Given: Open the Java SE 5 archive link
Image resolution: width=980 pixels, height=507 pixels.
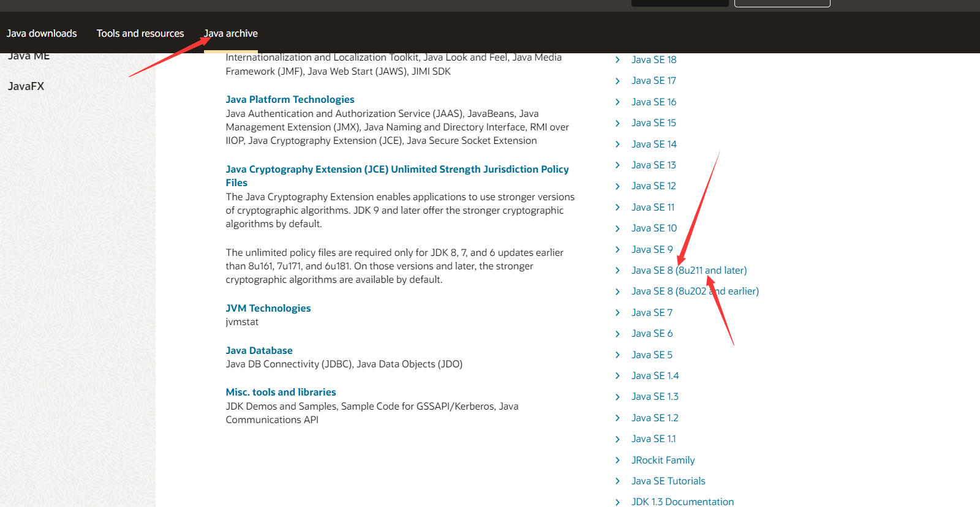Looking at the screenshot, I should [x=652, y=355].
